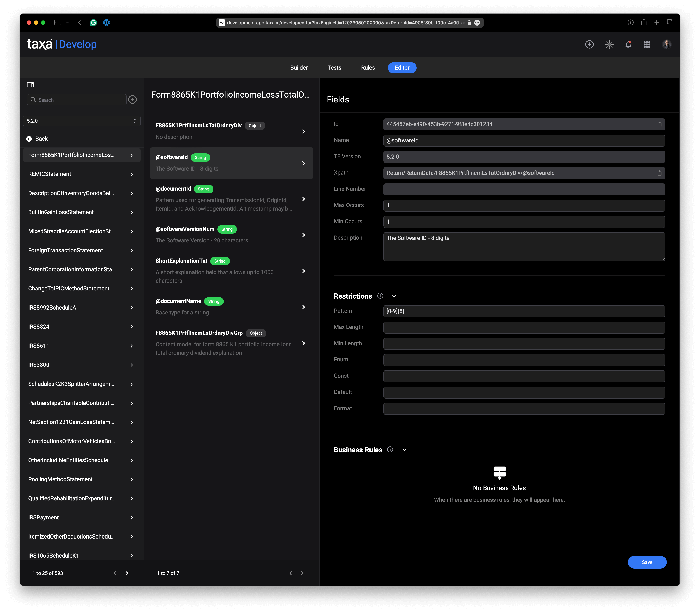
Task: Expand the REMICStatement tree item
Action: (x=132, y=174)
